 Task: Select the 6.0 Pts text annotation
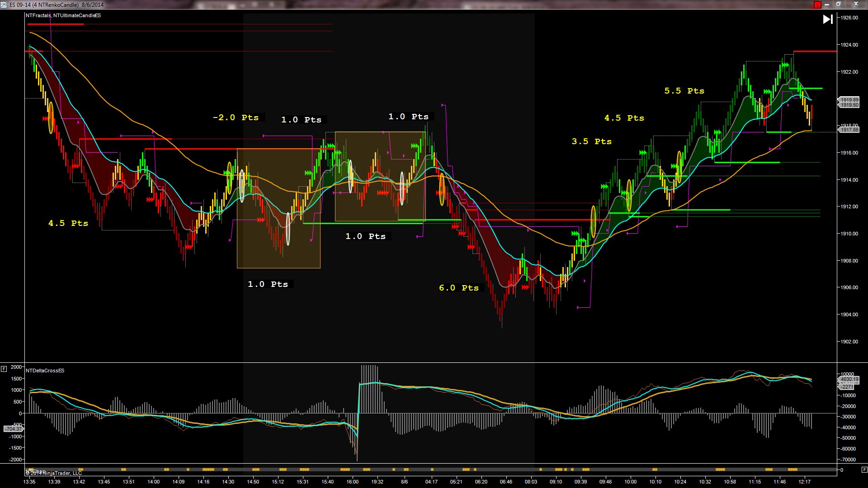click(458, 288)
